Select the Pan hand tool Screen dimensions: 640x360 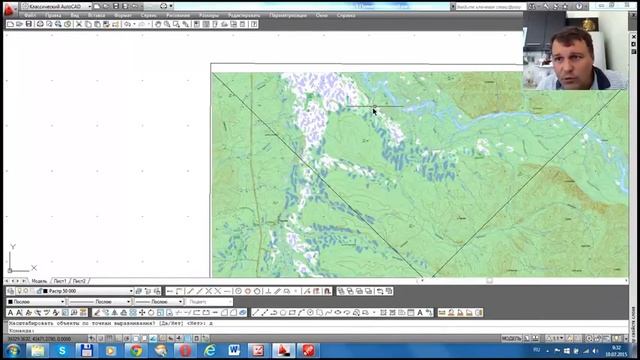(x=158, y=24)
